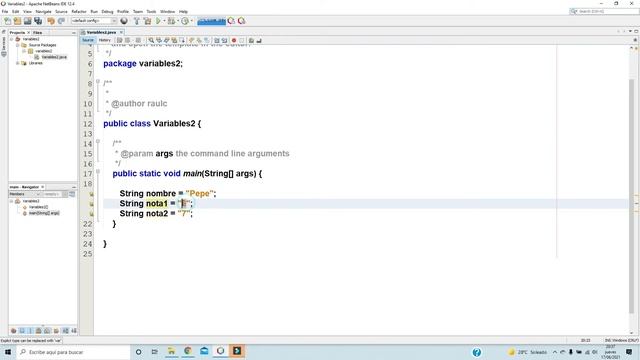The height and width of the screenshot is (360, 640).
Task: Click the New Project toolbar icon
Action: coord(17,21)
